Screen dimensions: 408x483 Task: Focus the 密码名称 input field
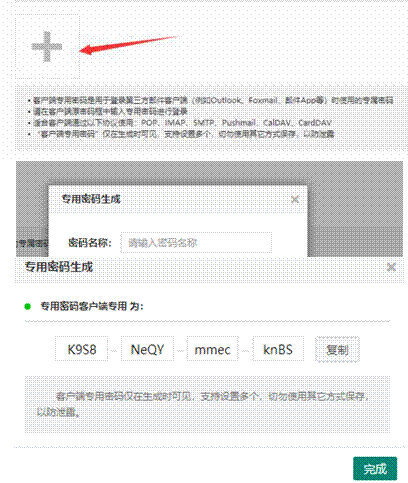pyautogui.click(x=196, y=242)
